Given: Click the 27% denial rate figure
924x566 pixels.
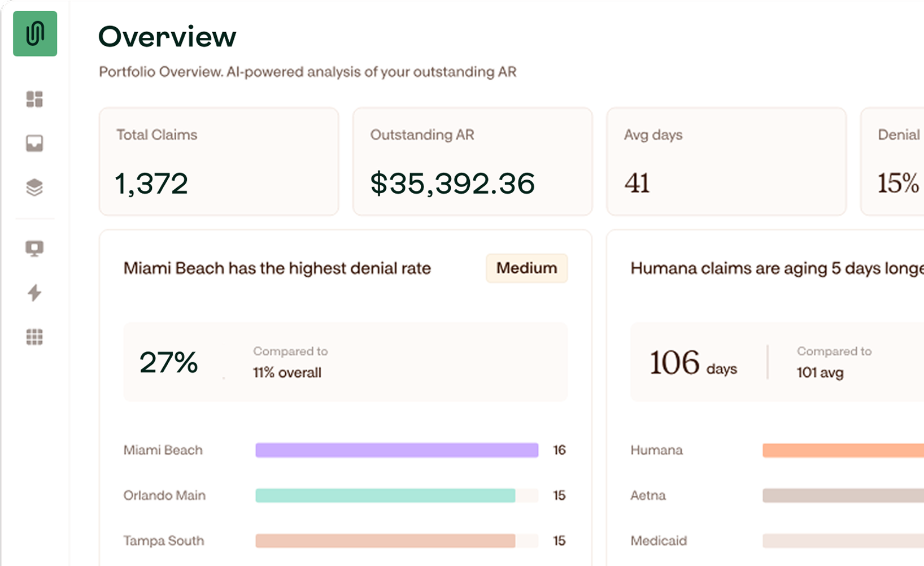Looking at the screenshot, I should point(168,363).
